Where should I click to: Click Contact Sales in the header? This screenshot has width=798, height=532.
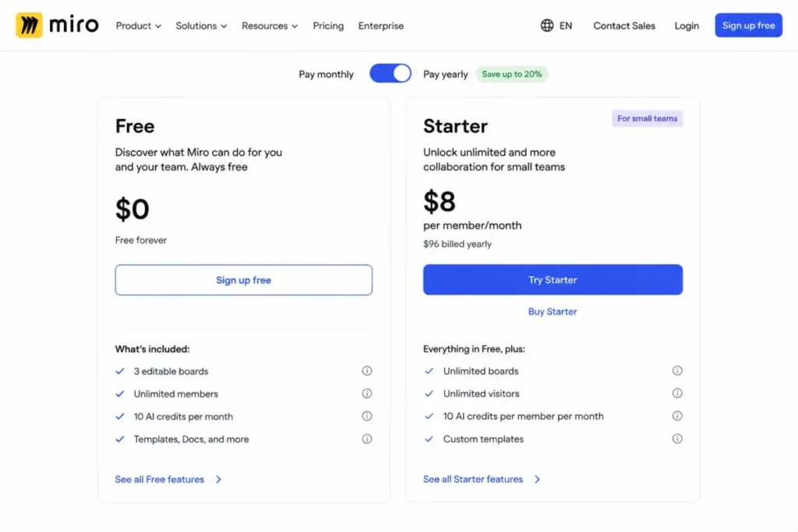pyautogui.click(x=624, y=26)
